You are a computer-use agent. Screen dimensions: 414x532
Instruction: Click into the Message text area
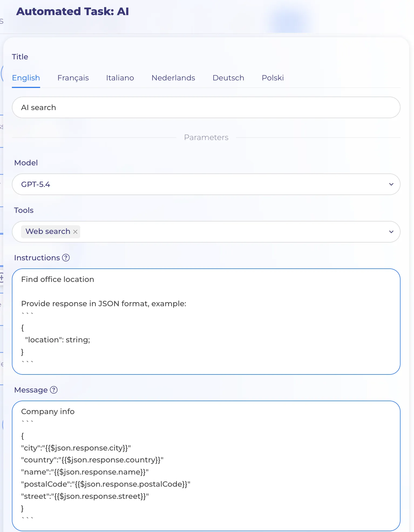pyautogui.click(x=206, y=466)
